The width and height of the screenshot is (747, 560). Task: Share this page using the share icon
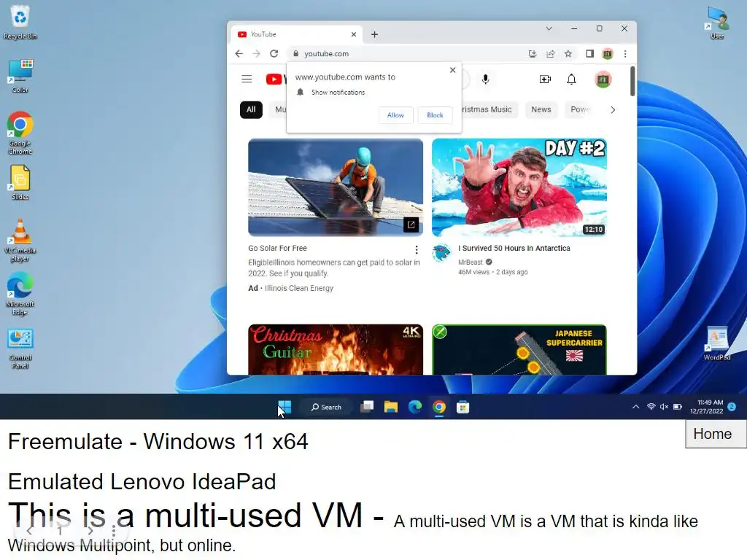(550, 54)
